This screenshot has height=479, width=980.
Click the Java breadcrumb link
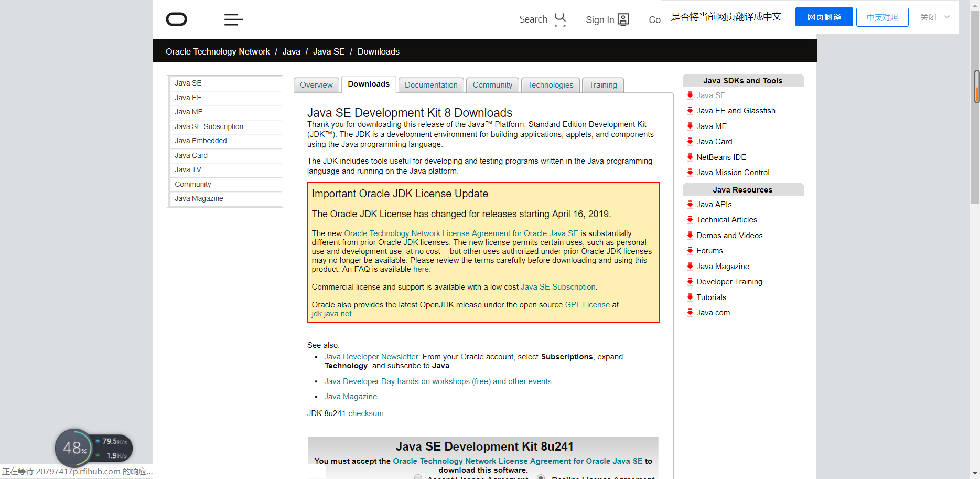[292, 51]
